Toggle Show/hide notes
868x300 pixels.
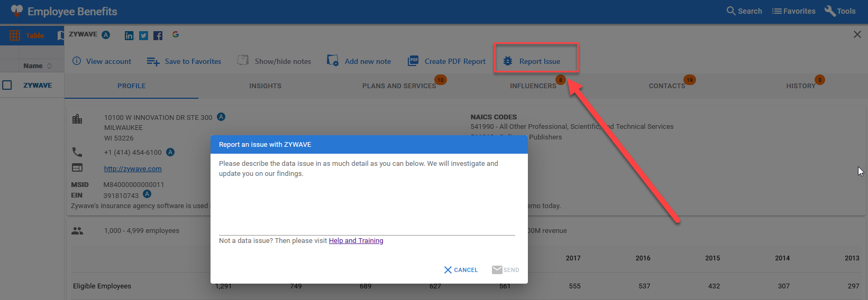(x=274, y=61)
